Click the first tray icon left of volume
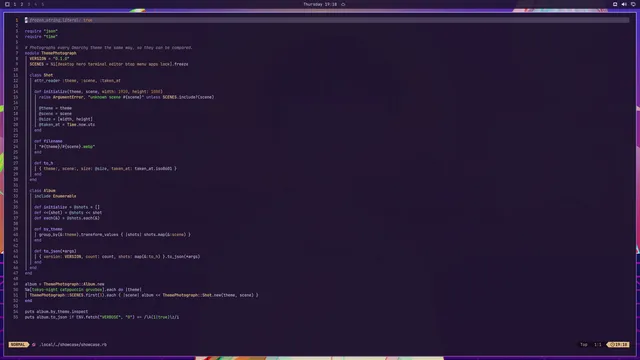The image size is (640, 360). (x=615, y=4)
